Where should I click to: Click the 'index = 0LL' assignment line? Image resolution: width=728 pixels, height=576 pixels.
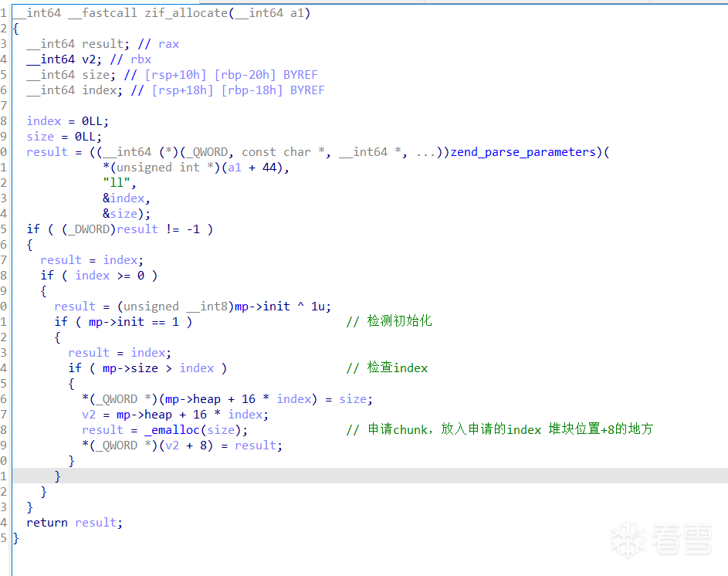[x=68, y=121]
